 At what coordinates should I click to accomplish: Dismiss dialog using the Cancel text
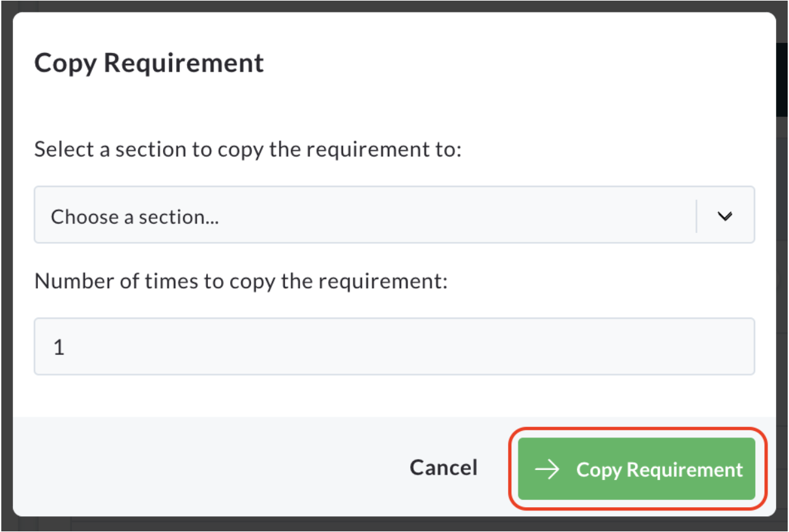(443, 467)
